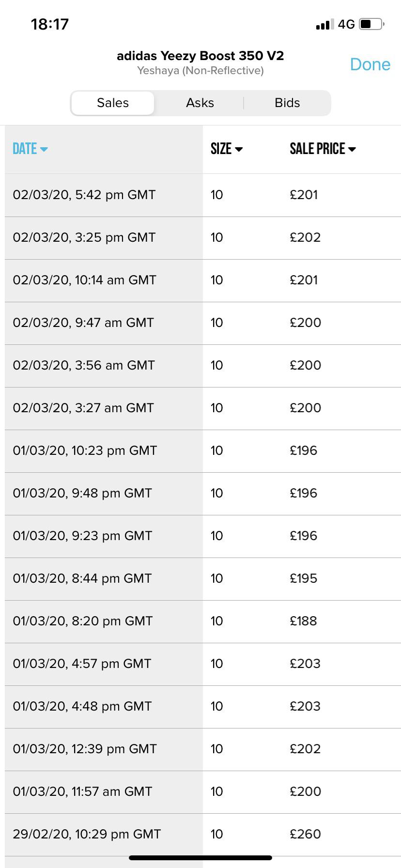The width and height of the screenshot is (401, 868).
Task: Tap the adidas Yeezy Boost 350 V2 title
Action: 200,56
